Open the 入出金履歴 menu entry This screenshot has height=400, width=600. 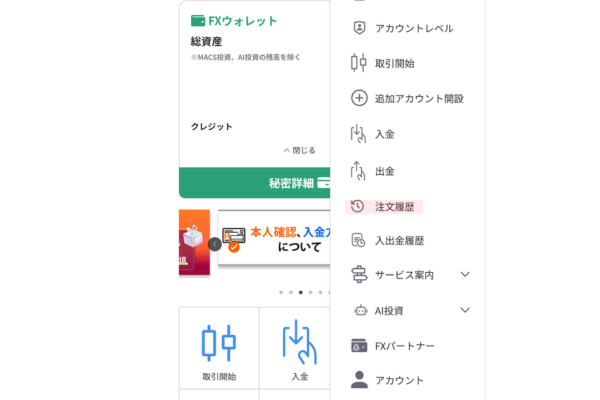click(x=387, y=240)
